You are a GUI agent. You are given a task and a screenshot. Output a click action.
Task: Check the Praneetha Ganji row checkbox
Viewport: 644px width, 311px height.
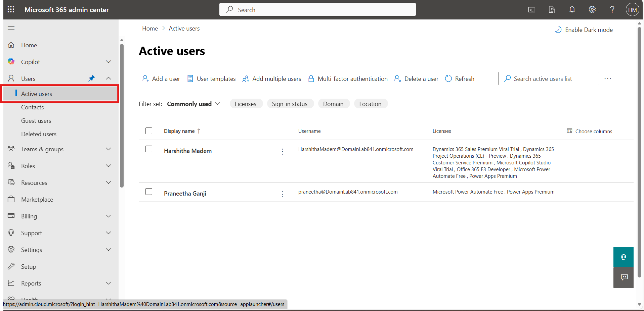[149, 192]
